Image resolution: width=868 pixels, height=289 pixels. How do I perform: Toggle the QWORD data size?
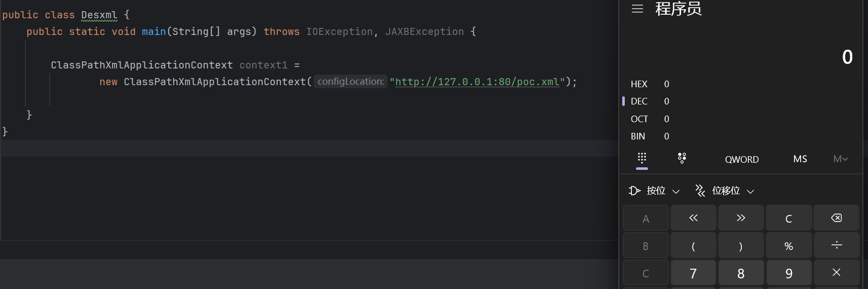pos(741,159)
